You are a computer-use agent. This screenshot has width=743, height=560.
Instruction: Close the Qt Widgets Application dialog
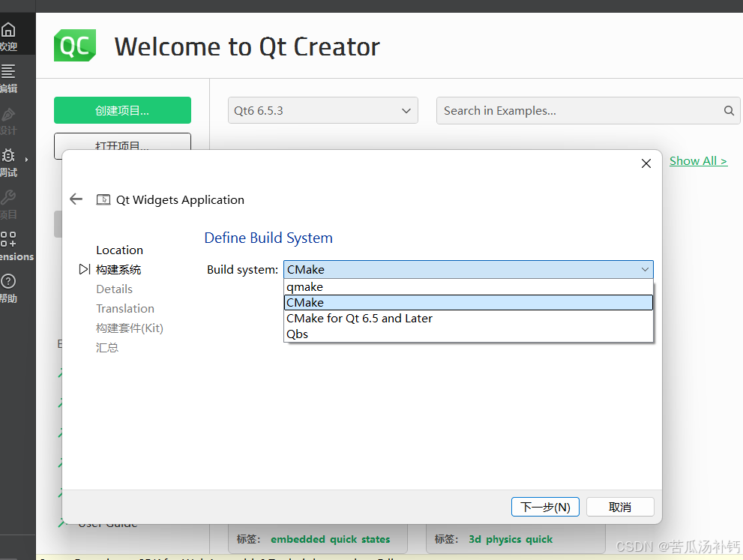coord(646,163)
